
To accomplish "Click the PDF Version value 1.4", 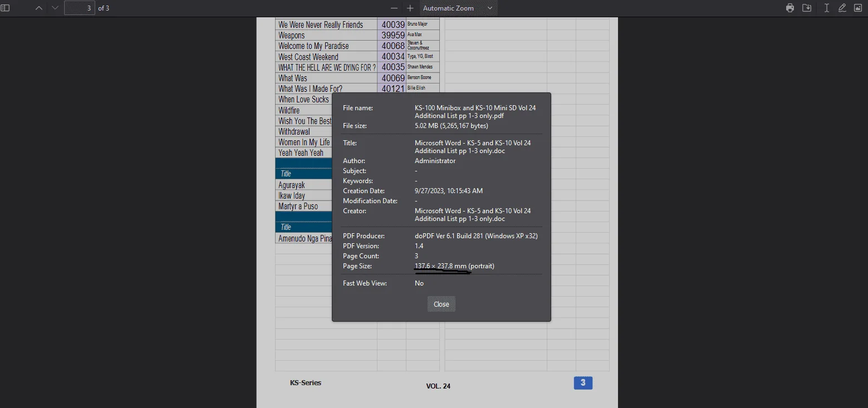I will pos(419,246).
